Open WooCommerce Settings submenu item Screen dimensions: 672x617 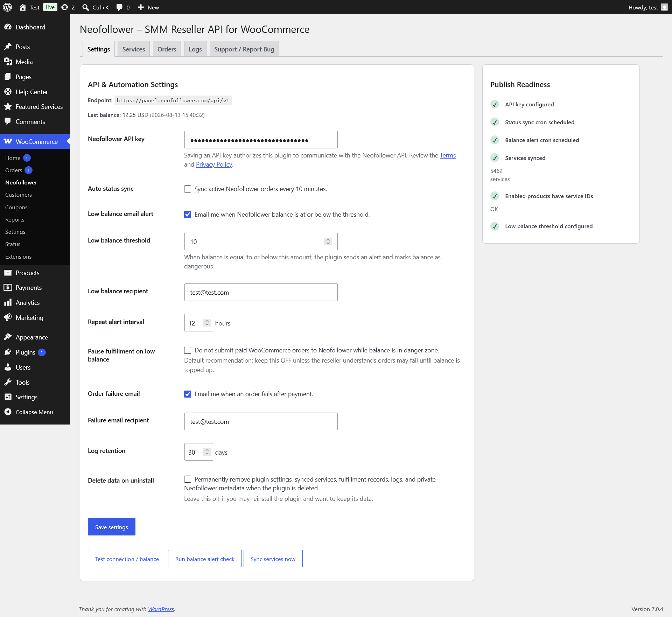[15, 232]
